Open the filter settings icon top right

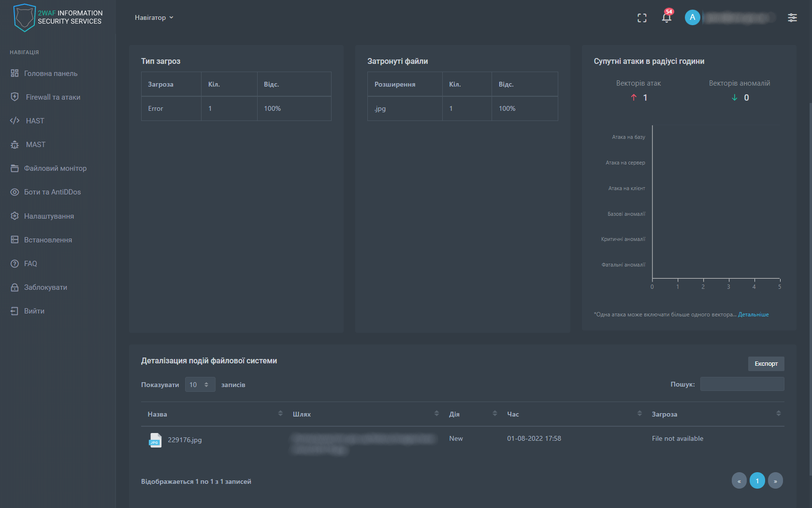point(793,17)
